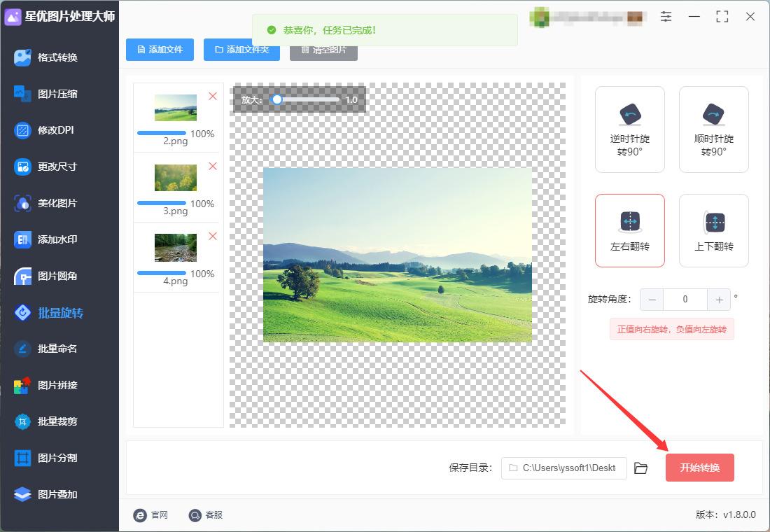This screenshot has width=770, height=532.
Task: Choose the 左右翻转 horizontal flip option
Action: (630, 231)
